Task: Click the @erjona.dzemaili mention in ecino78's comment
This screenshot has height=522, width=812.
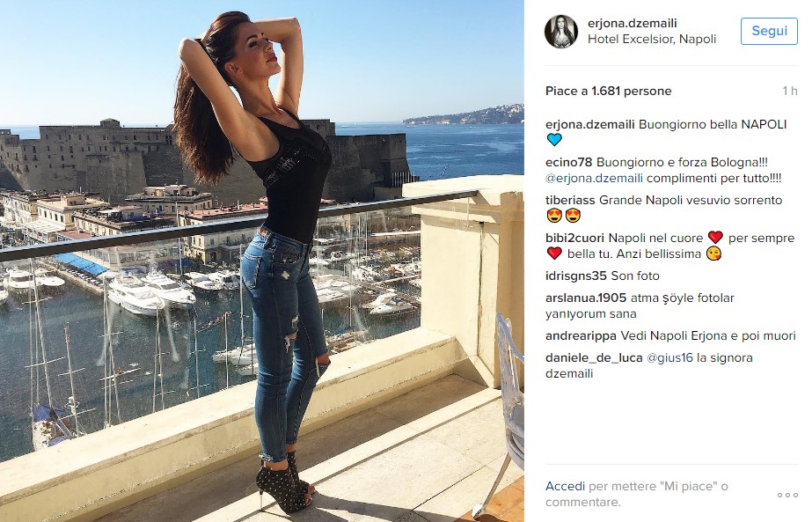Action: pyautogui.click(x=594, y=179)
